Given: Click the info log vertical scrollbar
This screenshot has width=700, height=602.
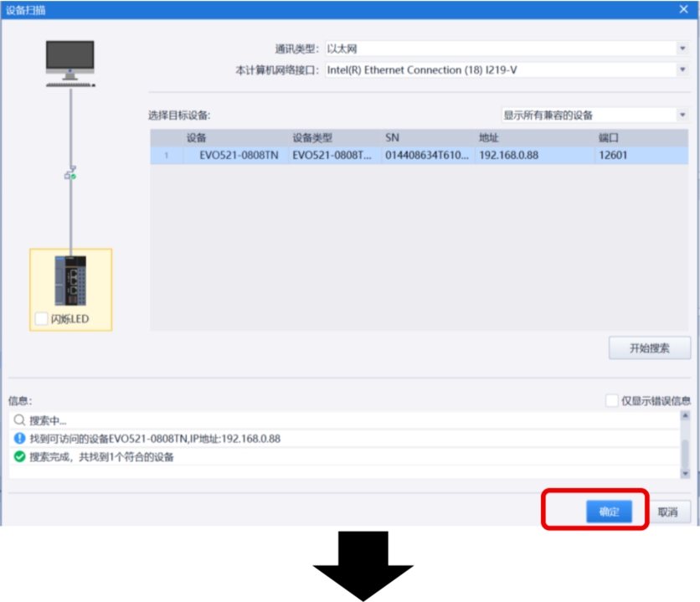Looking at the screenshot, I should pyautogui.click(x=685, y=448).
